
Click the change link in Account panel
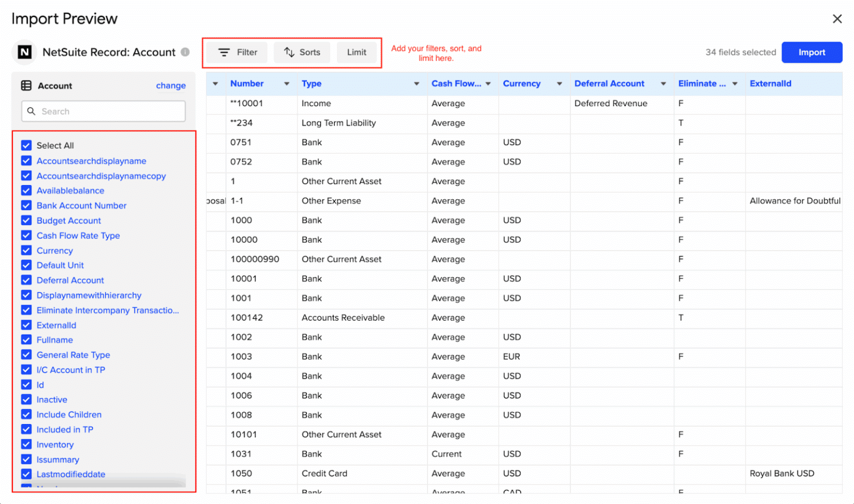click(171, 85)
